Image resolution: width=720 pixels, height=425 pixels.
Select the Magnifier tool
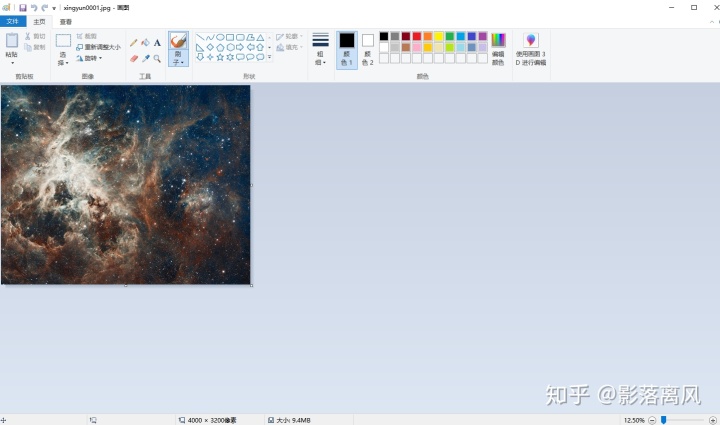click(157, 58)
